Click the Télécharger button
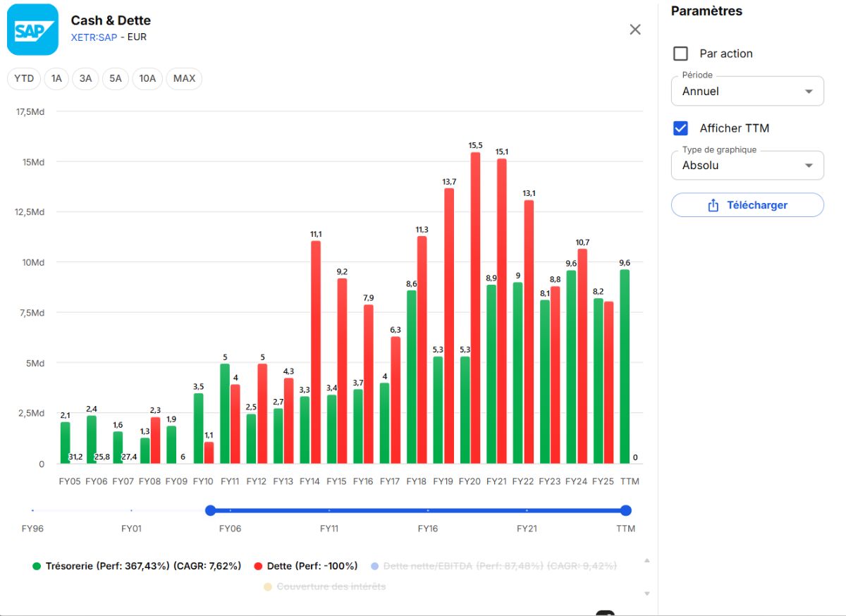 coord(747,205)
